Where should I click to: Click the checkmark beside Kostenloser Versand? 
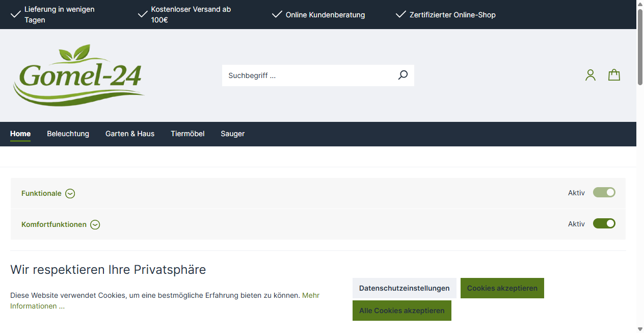tap(142, 14)
